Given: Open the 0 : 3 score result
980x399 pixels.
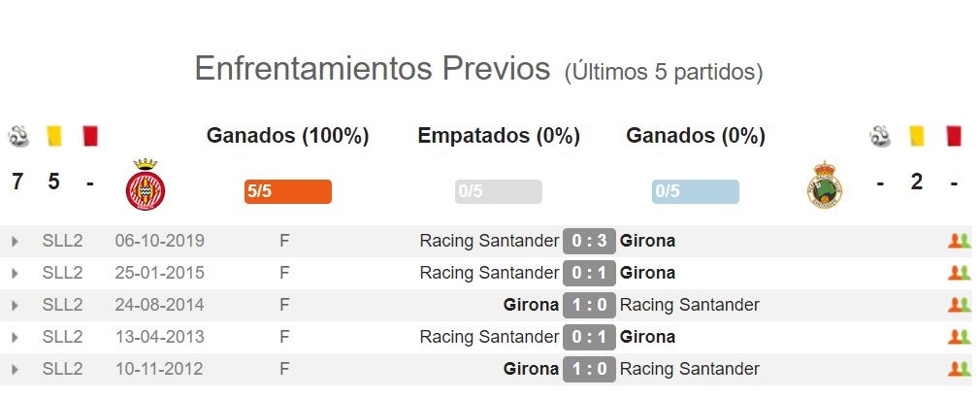Looking at the screenshot, I should [589, 241].
